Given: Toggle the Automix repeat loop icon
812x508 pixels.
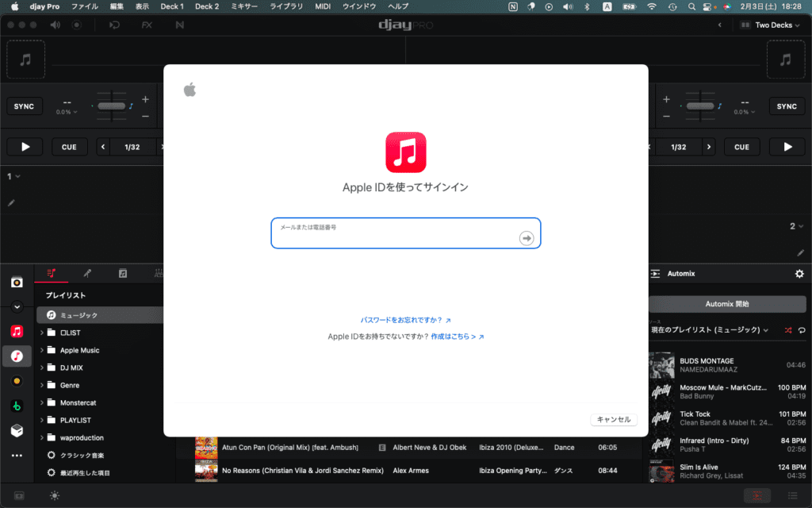Looking at the screenshot, I should (x=802, y=330).
